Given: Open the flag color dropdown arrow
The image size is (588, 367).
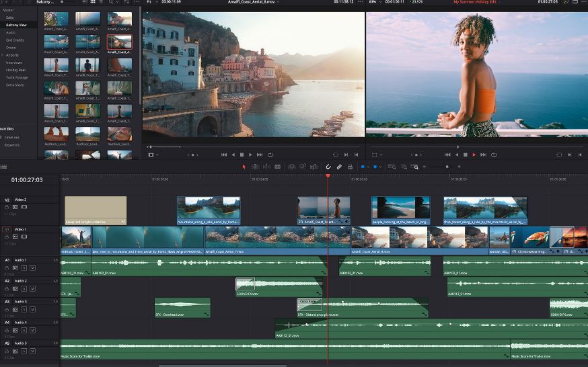Looking at the screenshot, I should click(368, 167).
